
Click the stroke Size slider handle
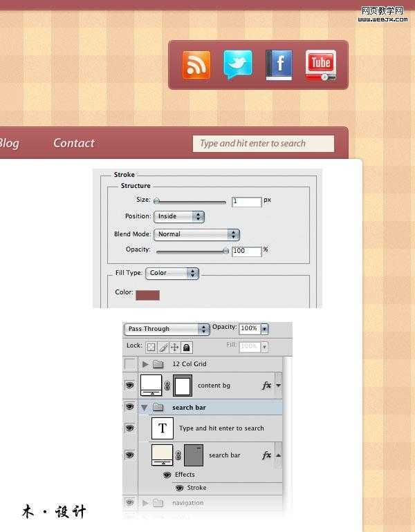(x=156, y=201)
